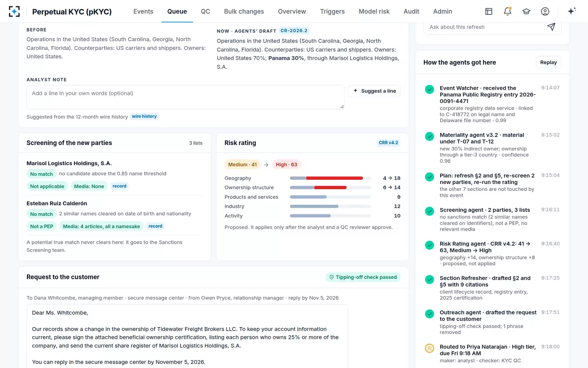Click the Screening agent step check icon
The width and height of the screenshot is (588, 368).
point(430,211)
